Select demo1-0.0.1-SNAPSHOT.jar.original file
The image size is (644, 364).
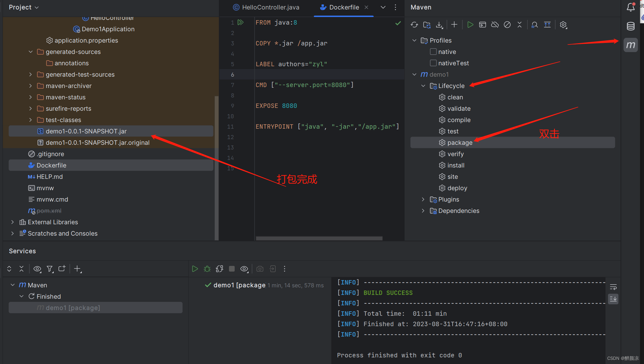pos(93,143)
